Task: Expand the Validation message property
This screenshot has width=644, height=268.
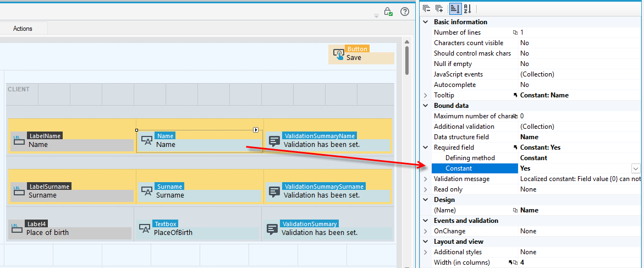Action: (426, 179)
